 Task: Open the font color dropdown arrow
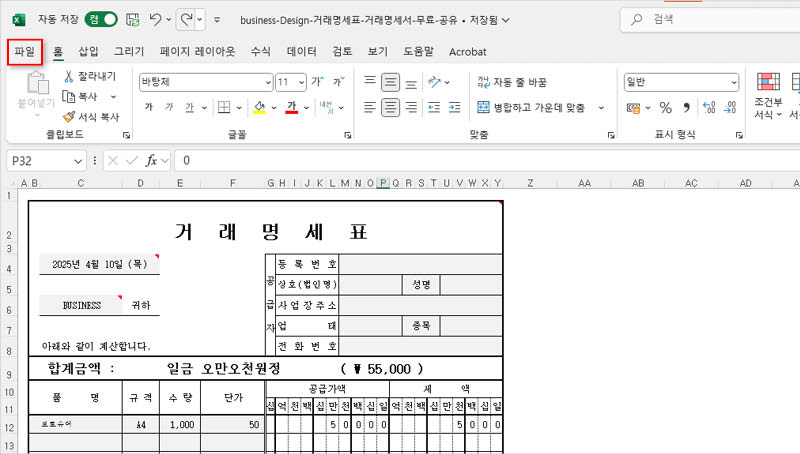click(x=306, y=108)
